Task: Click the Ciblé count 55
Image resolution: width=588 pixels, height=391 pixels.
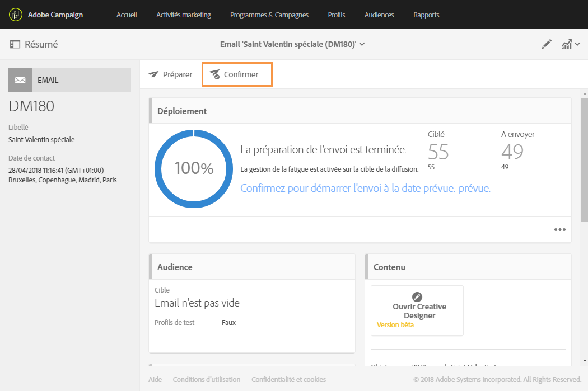Action: tap(438, 152)
